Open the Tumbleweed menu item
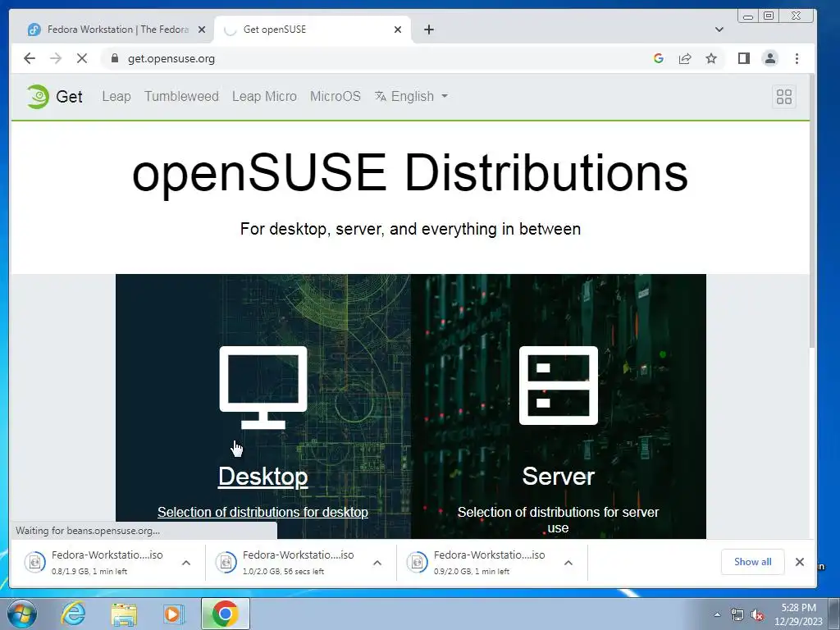The width and height of the screenshot is (840, 630). [x=181, y=97]
